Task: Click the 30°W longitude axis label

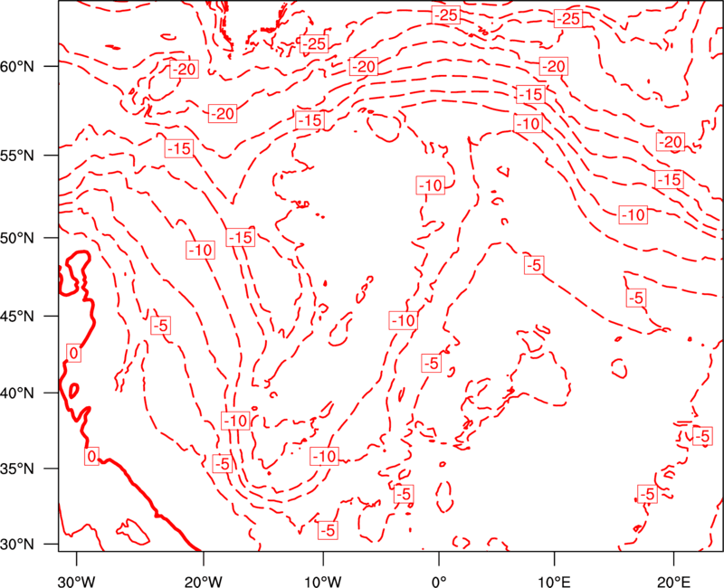Action: pos(76,582)
